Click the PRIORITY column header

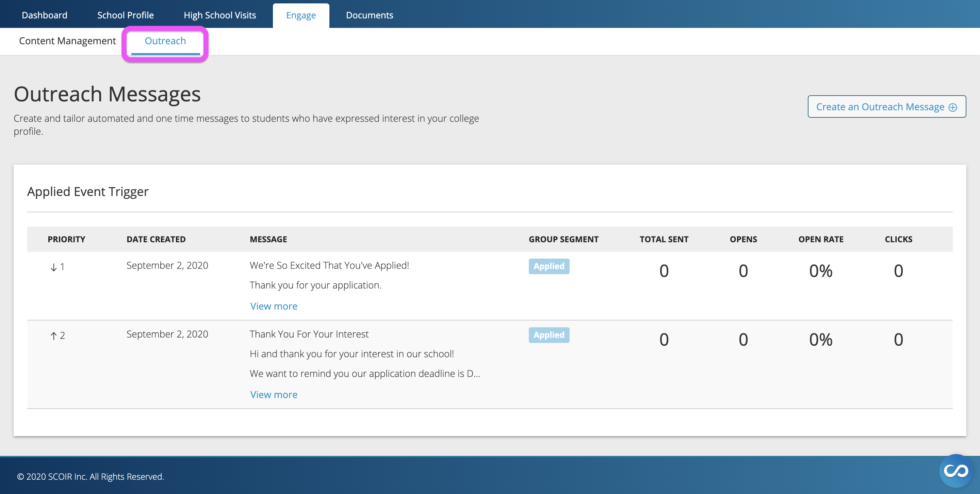(x=67, y=239)
